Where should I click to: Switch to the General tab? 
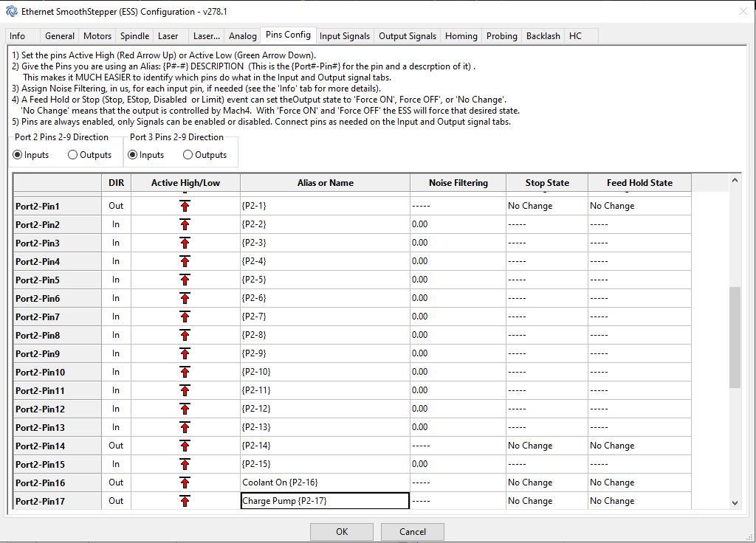tap(60, 36)
